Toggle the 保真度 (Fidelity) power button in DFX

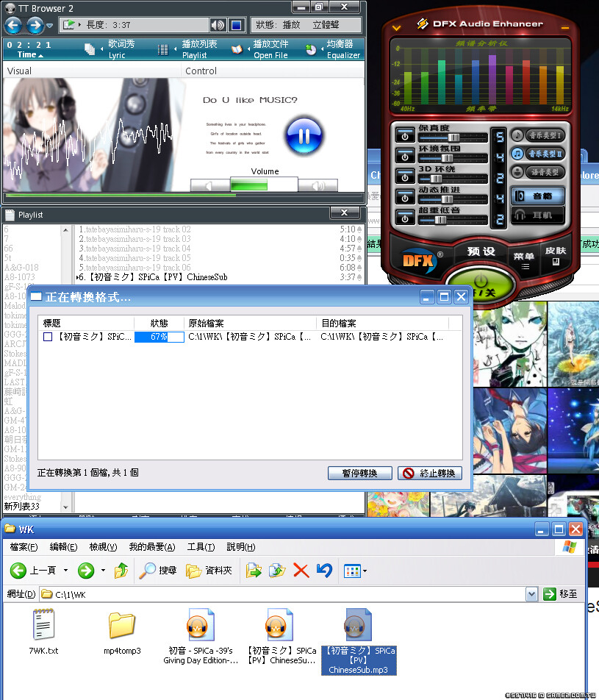[405, 135]
